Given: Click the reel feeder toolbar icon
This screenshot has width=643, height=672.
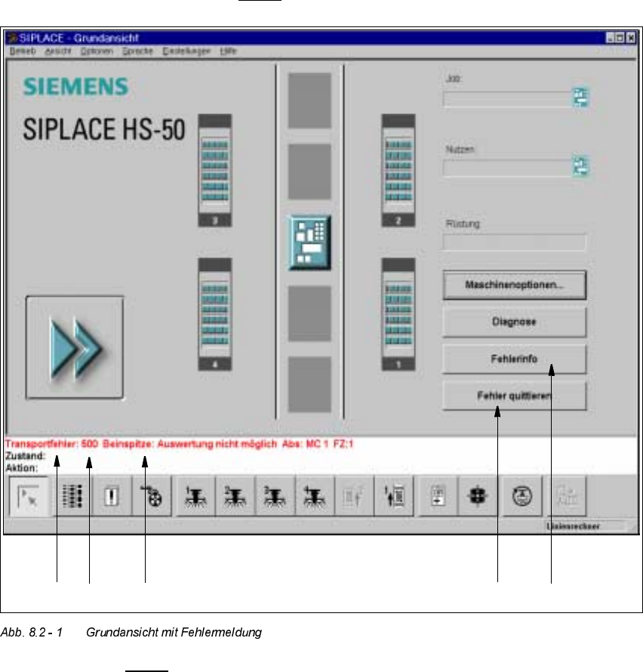Looking at the screenshot, I should click(x=151, y=496).
